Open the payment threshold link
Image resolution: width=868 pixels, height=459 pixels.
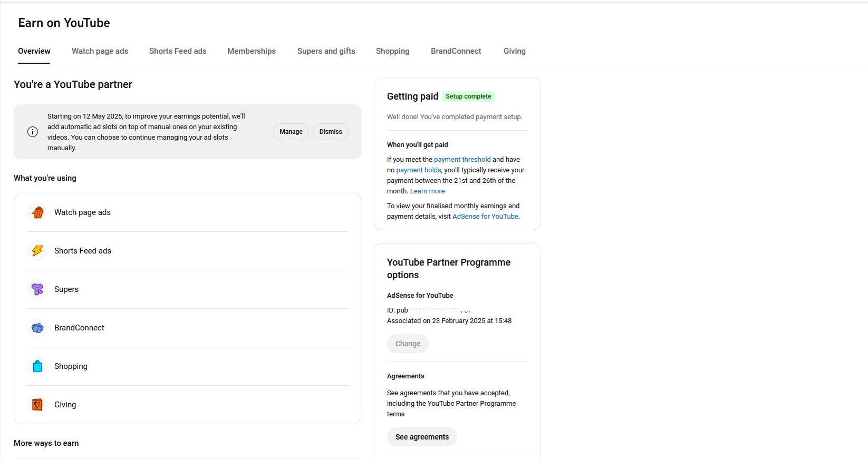coord(462,159)
